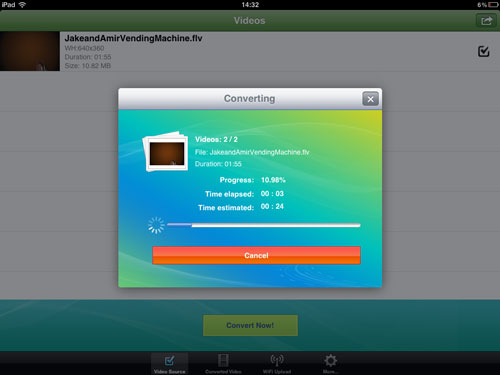The image size is (500, 375).
Task: Click the conversion progress bar
Action: [264, 225]
